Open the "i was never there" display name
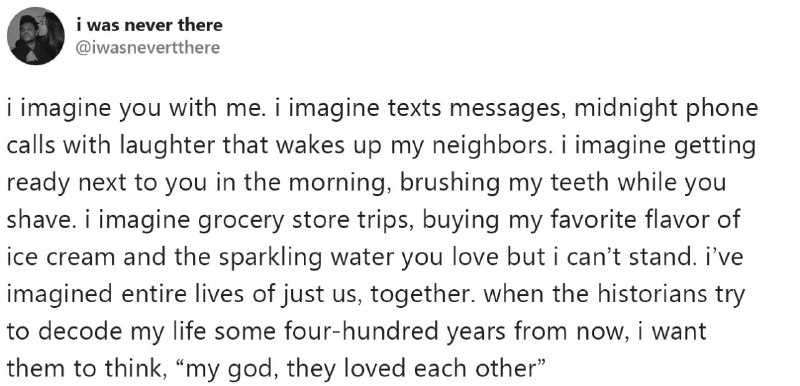800x386 pixels. 149,24
